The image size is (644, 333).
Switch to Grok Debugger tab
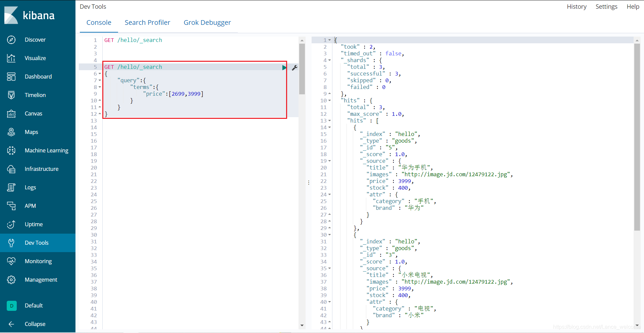(207, 22)
